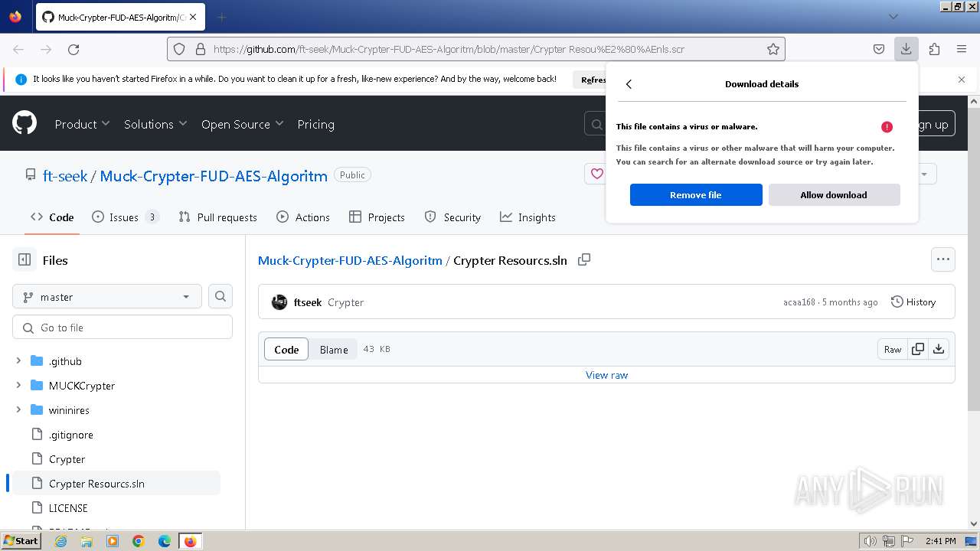Image resolution: width=980 pixels, height=551 pixels.
Task: Expand the Product navigation menu
Action: pyautogui.click(x=82, y=124)
